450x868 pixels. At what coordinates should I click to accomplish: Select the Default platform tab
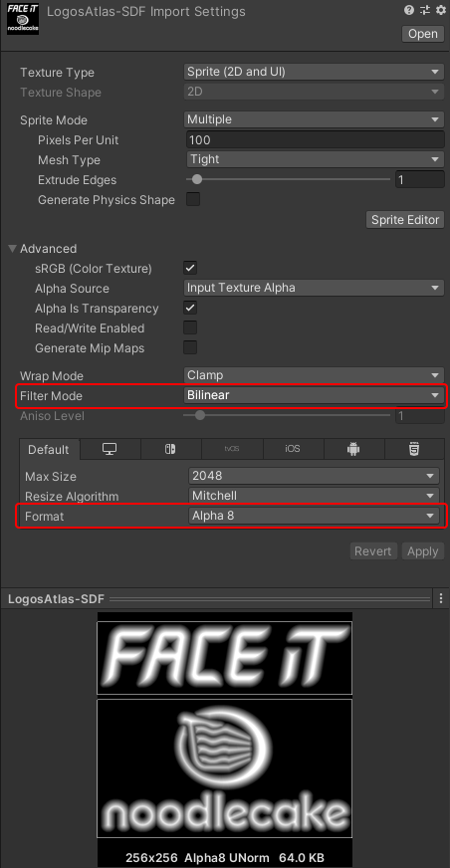[x=49, y=449]
